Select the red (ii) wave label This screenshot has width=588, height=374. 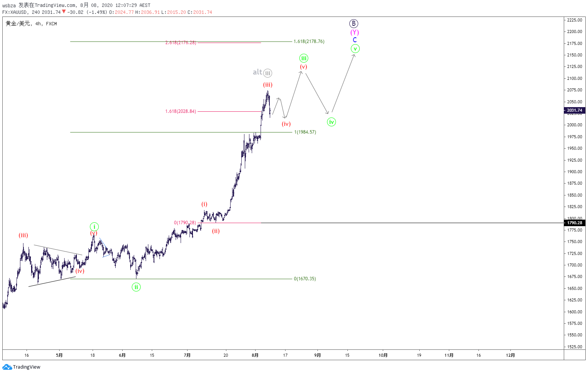216,231
